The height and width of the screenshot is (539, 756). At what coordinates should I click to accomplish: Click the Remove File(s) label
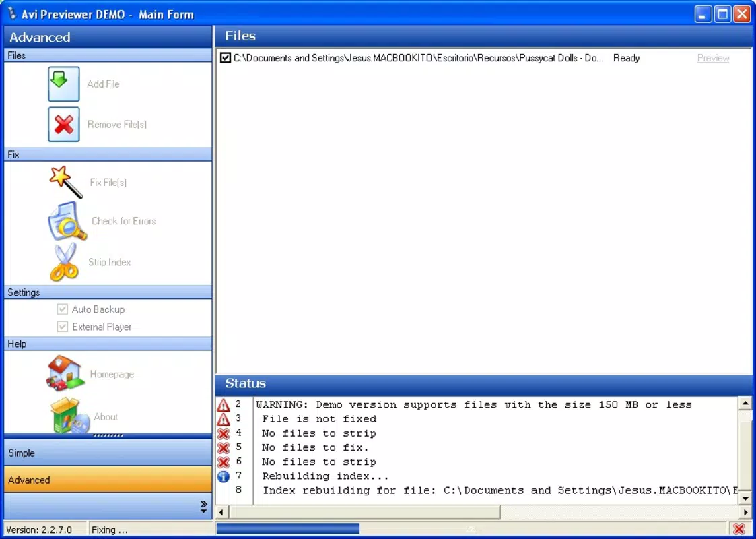click(116, 125)
